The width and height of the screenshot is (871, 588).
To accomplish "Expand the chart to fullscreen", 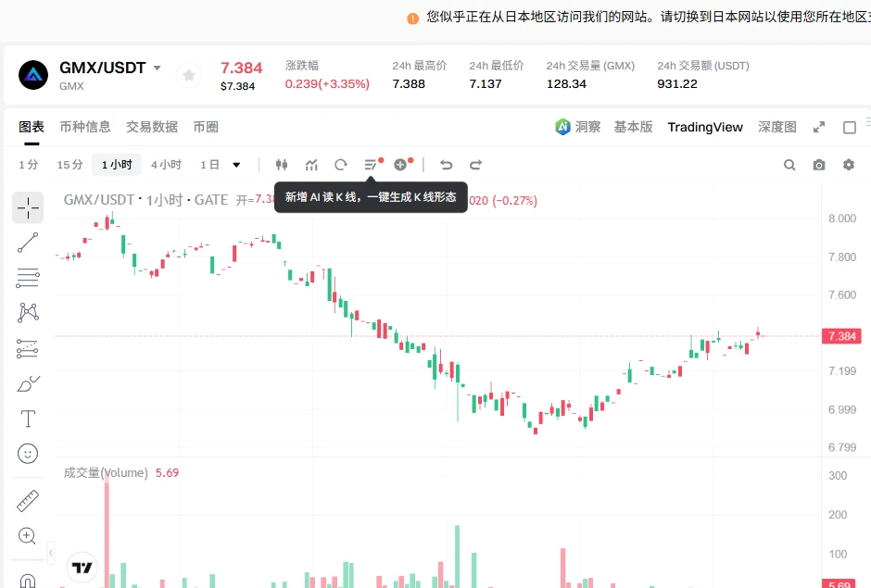I will pyautogui.click(x=819, y=127).
